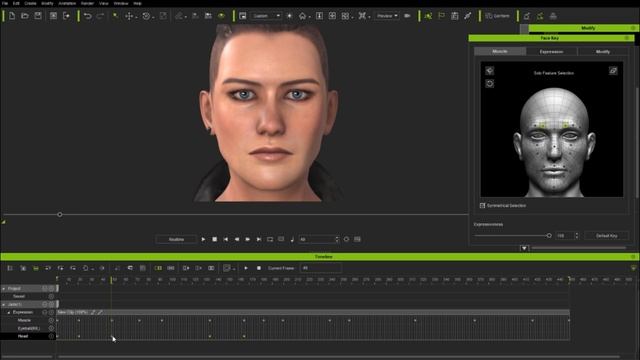Open the File menu
This screenshot has width=640, height=360.
click(x=5, y=3)
